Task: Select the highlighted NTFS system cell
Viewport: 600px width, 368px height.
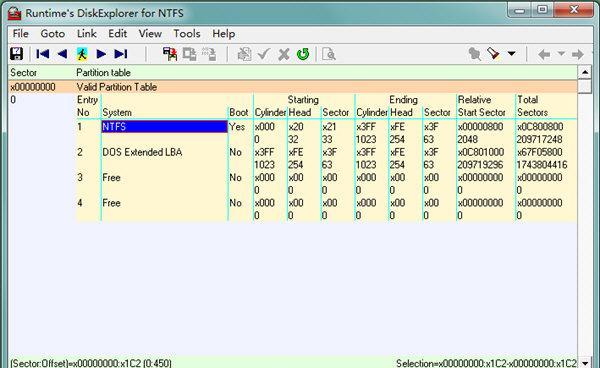Action: 164,127
